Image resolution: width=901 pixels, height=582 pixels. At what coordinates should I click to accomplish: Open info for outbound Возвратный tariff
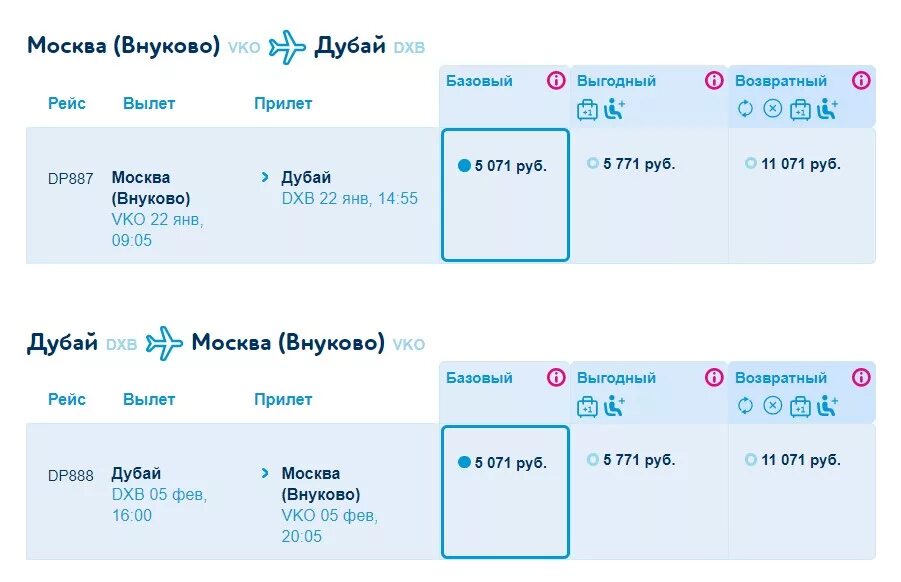click(861, 80)
